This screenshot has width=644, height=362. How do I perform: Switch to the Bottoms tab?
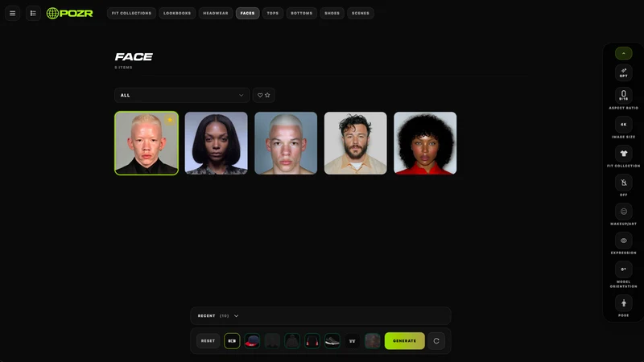(301, 13)
